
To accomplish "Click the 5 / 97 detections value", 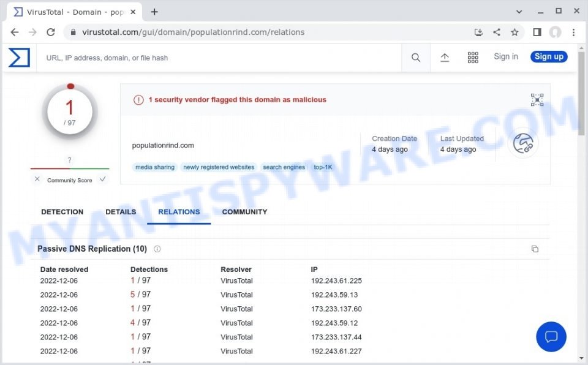I will (x=141, y=295).
